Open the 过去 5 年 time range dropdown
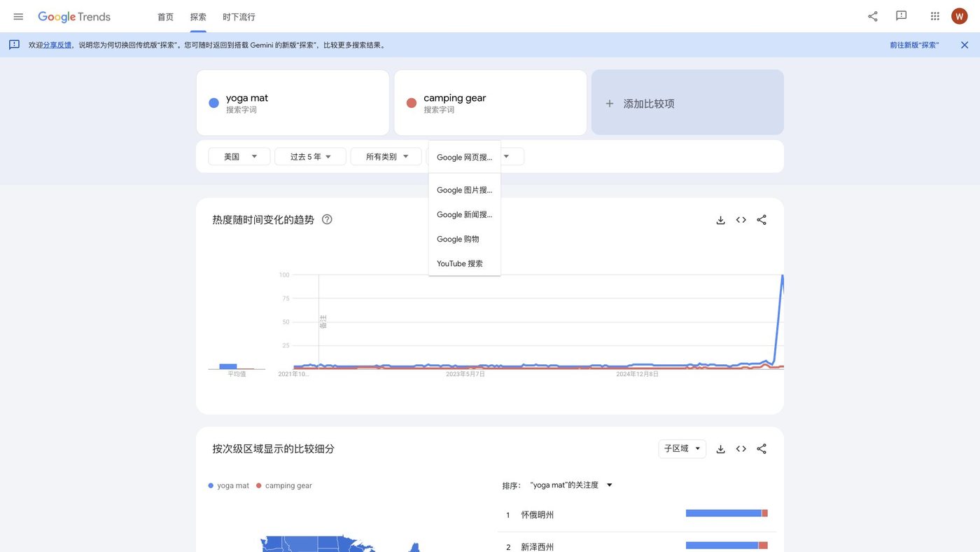This screenshot has height=552, width=980. 310,157
